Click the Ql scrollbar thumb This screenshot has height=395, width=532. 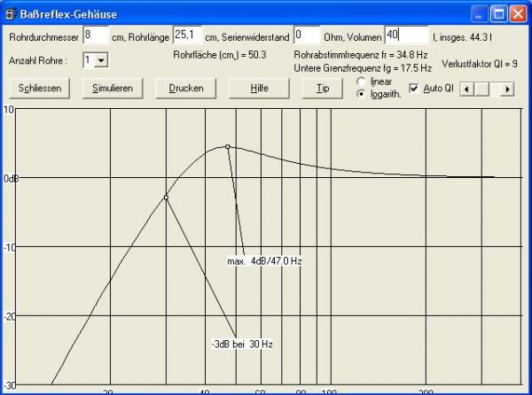tap(480, 89)
